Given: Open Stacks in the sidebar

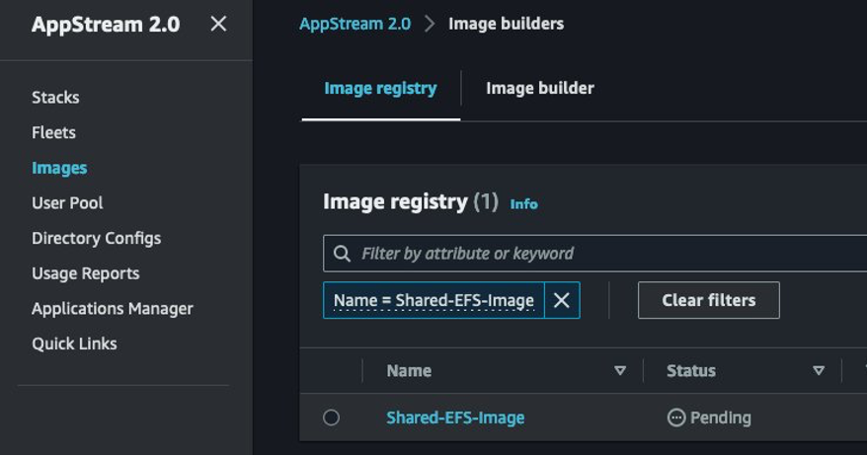Looking at the screenshot, I should point(55,98).
